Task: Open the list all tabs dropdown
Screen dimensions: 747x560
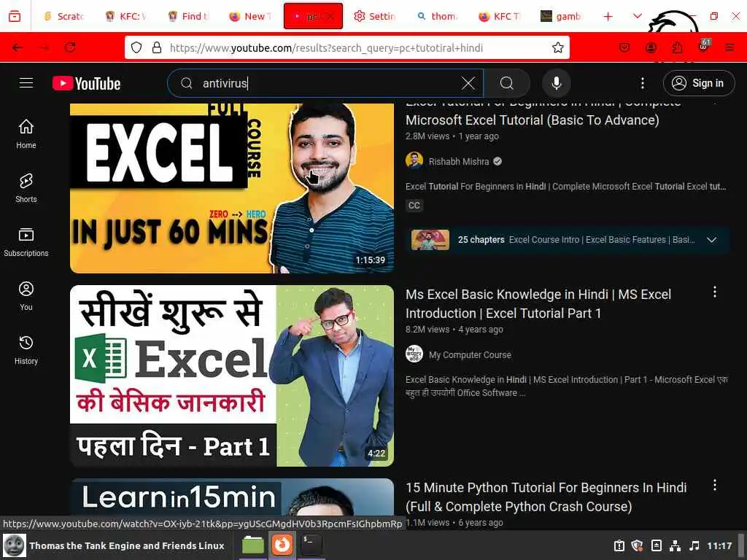Action: tap(638, 16)
